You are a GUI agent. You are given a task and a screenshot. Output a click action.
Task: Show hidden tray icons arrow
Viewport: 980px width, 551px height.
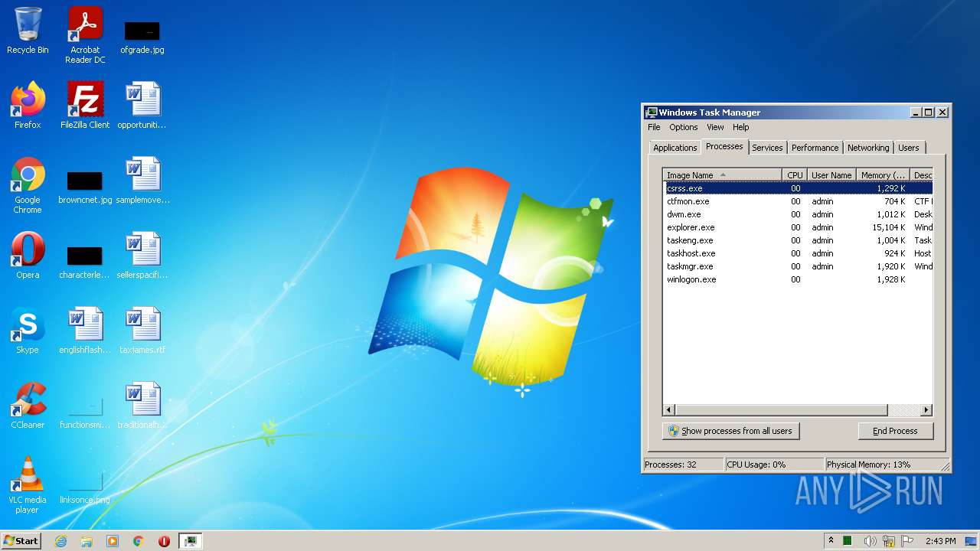831,541
